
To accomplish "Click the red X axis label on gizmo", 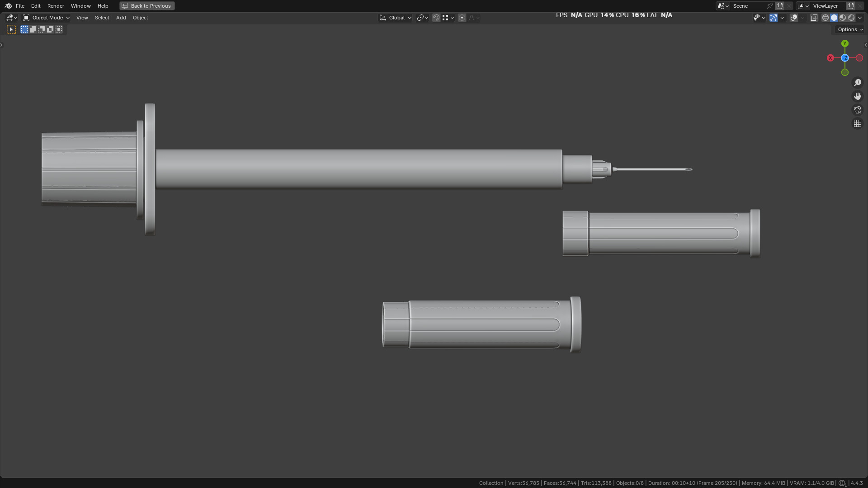I will (830, 58).
